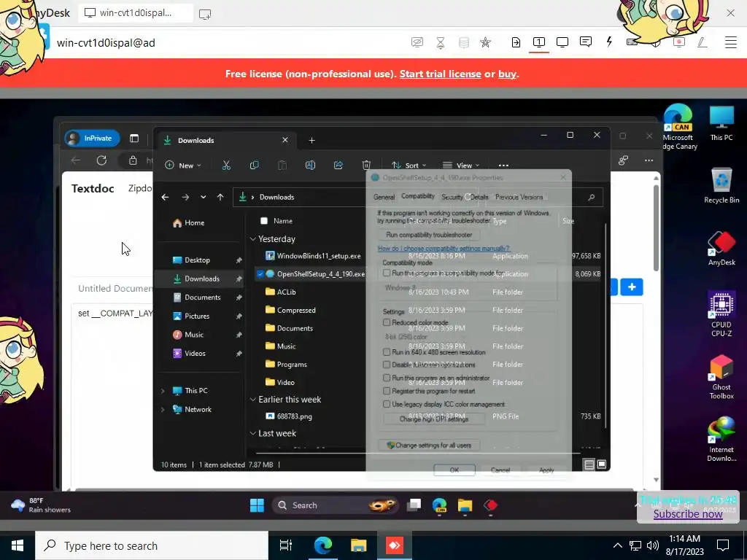The height and width of the screenshot is (560, 747).
Task: Open the Sort dropdown in Explorer
Action: tap(409, 166)
